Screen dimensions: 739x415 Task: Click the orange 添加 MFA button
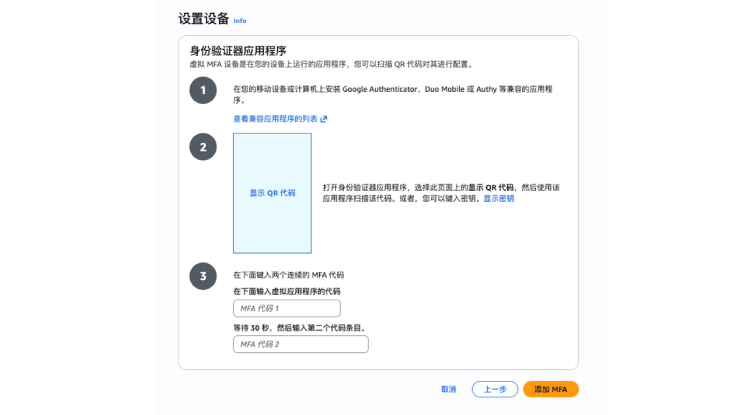tap(550, 389)
